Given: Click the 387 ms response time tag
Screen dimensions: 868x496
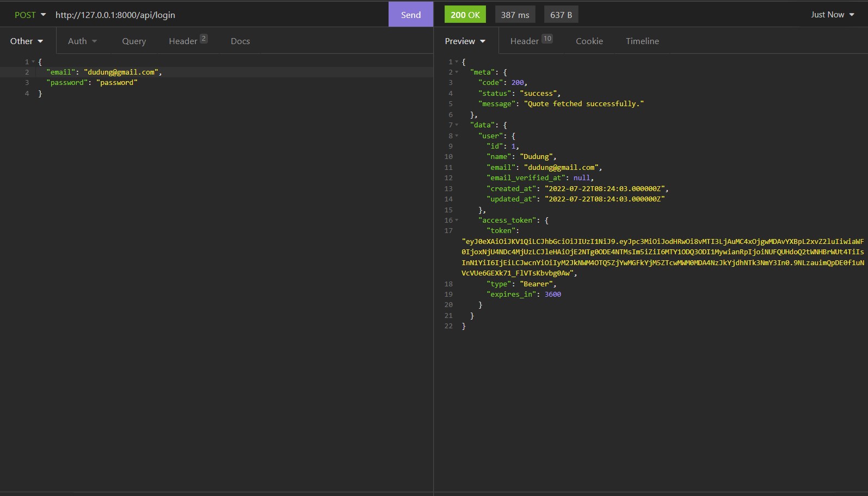Looking at the screenshot, I should pos(515,15).
